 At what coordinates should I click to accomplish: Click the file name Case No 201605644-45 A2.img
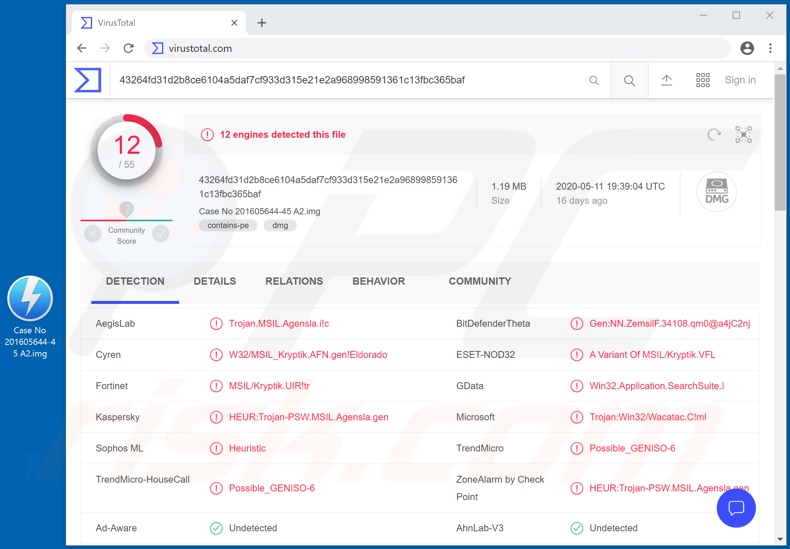point(259,211)
